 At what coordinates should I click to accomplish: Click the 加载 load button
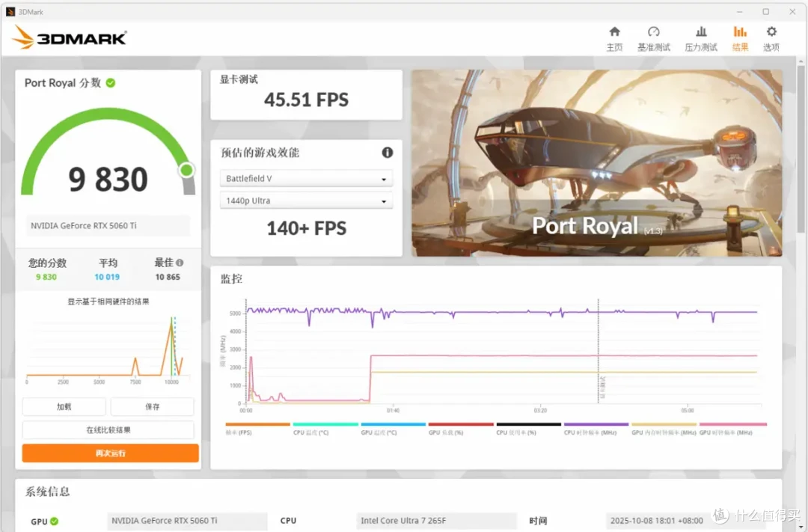[x=64, y=407]
